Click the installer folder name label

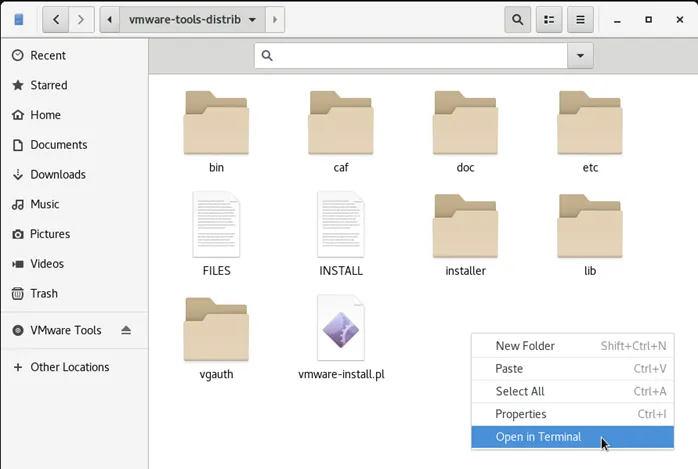(x=466, y=271)
